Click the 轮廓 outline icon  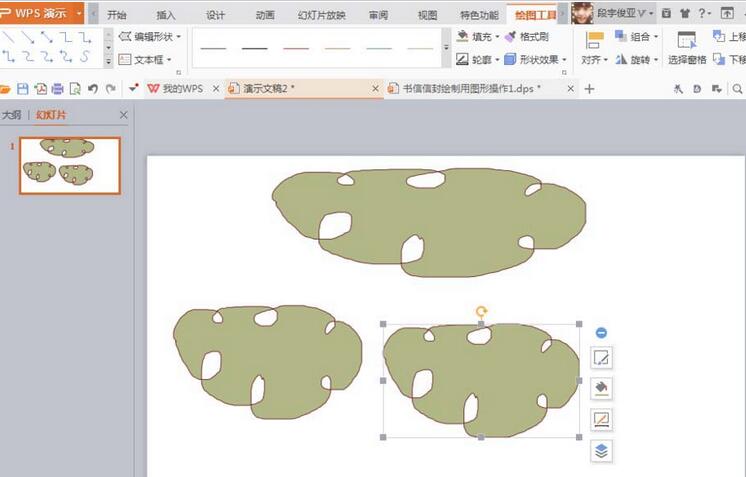(462, 59)
